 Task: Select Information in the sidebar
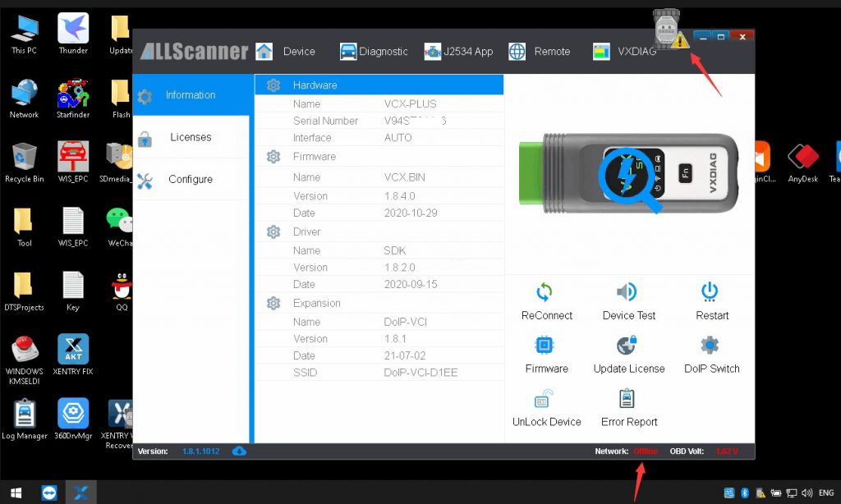pyautogui.click(x=191, y=95)
